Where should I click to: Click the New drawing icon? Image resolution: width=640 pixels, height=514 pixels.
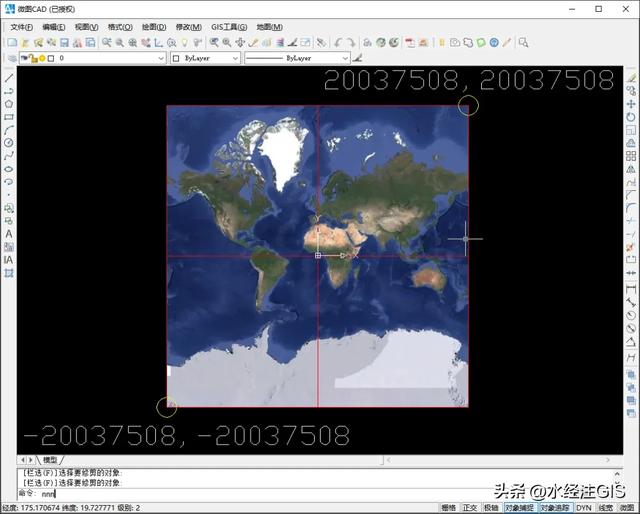12,42
